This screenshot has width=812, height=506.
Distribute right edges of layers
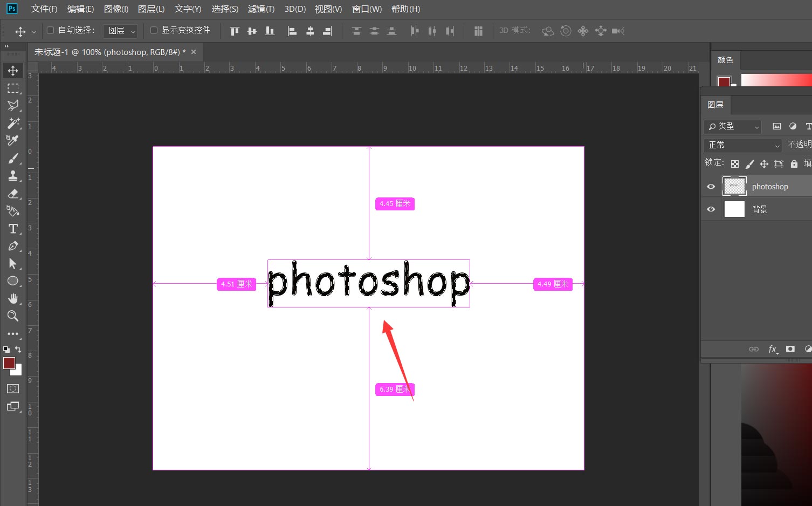pos(450,31)
